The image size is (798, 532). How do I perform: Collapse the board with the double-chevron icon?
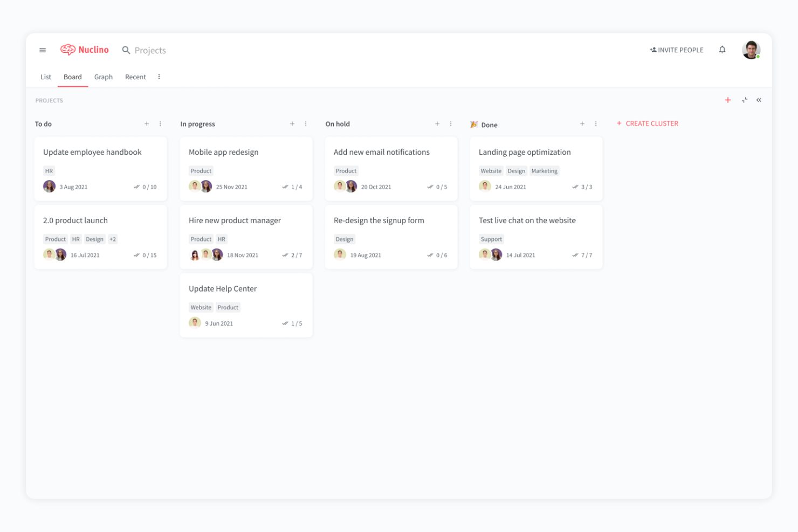(759, 100)
